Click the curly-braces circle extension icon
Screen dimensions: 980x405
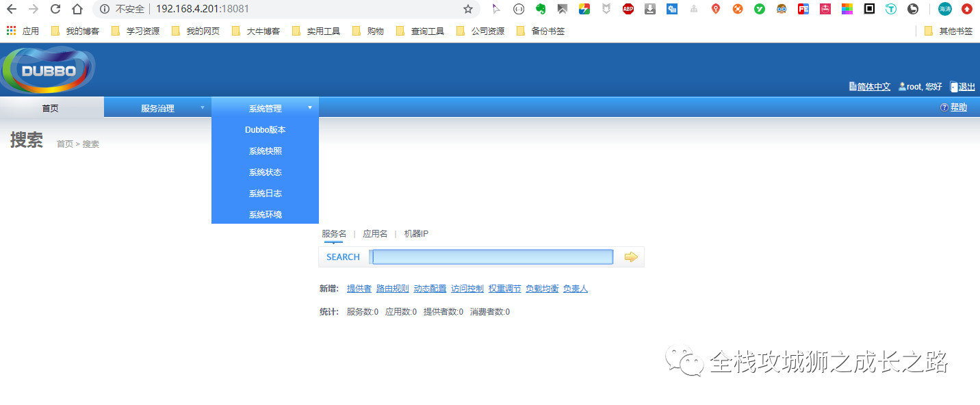click(x=519, y=9)
